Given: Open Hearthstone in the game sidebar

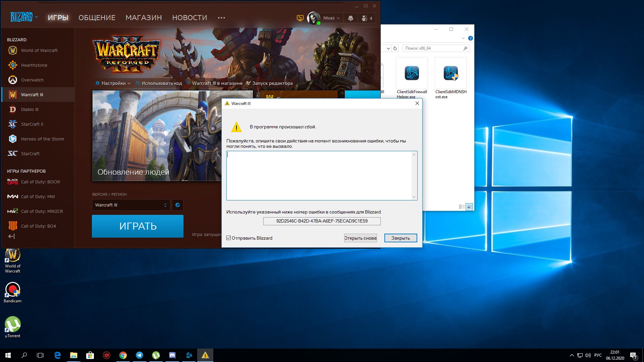Looking at the screenshot, I should (34, 65).
